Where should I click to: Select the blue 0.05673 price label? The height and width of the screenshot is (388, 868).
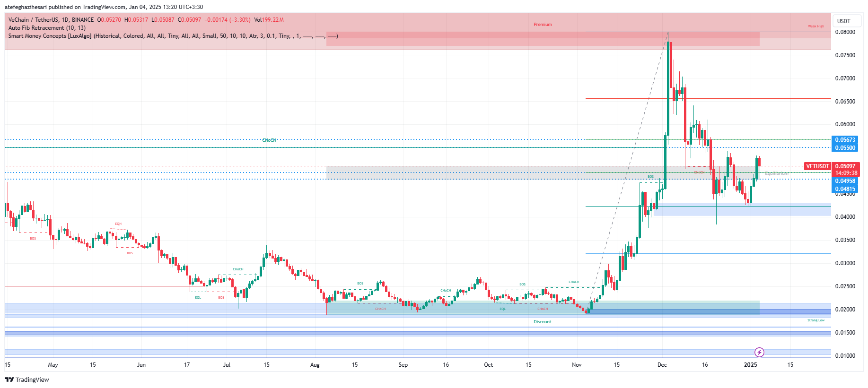pos(845,140)
